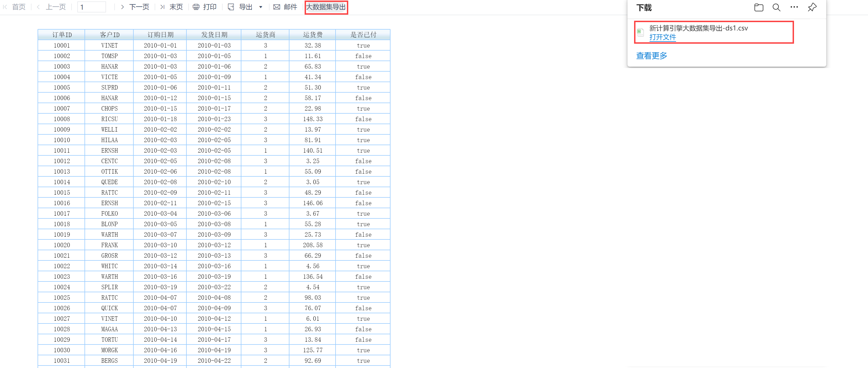
Task: Go to next page arrow icon
Action: 122,7
